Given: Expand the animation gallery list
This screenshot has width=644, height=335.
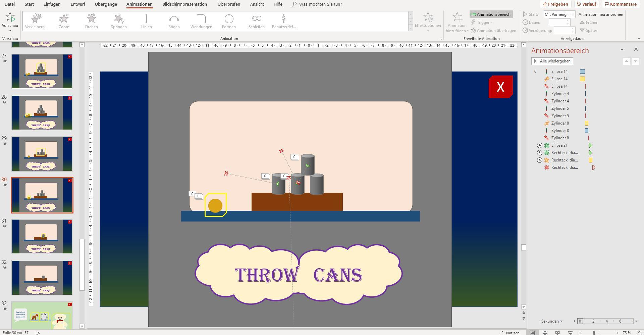Looking at the screenshot, I should tap(411, 28).
